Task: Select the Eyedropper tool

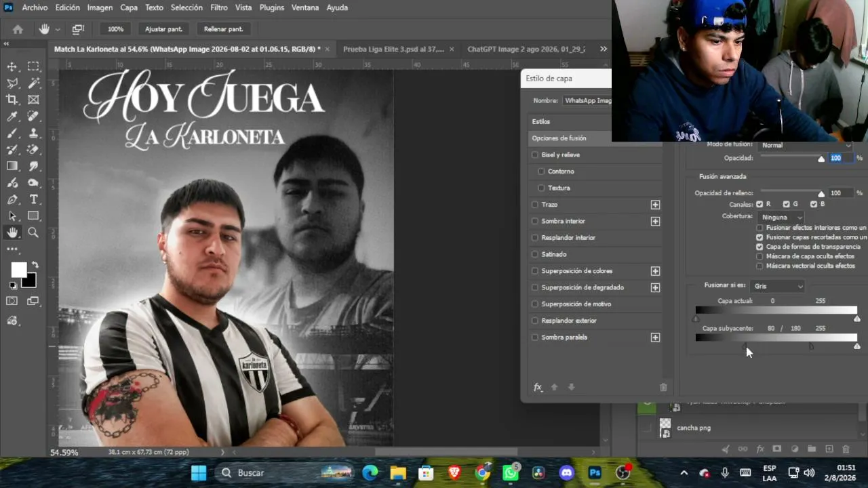Action: tap(12, 117)
